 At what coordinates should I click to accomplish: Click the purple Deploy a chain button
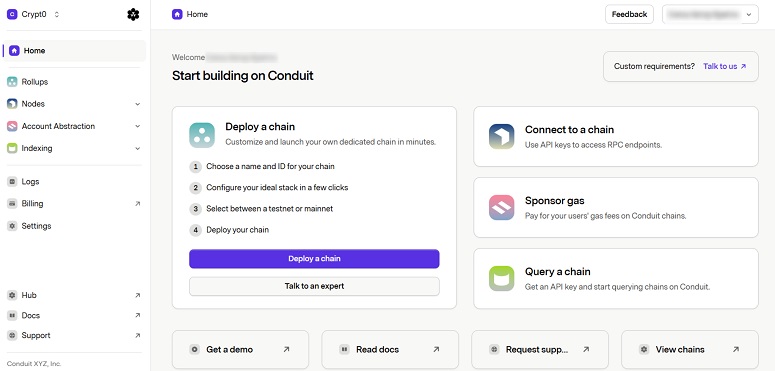[x=314, y=259]
